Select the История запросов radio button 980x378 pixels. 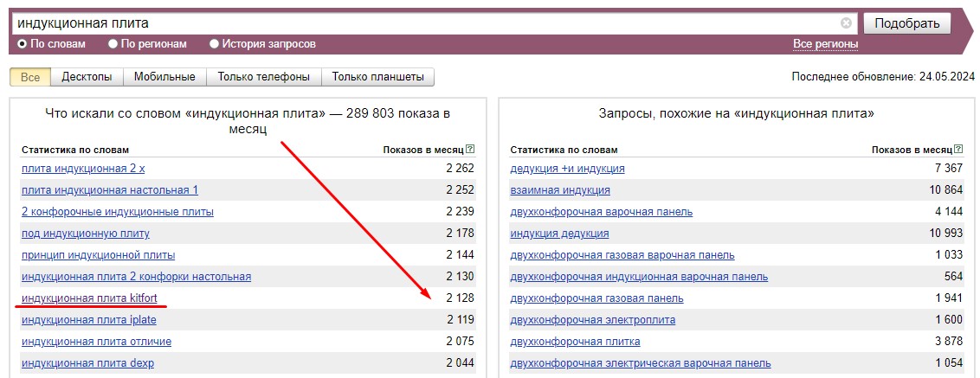point(215,44)
